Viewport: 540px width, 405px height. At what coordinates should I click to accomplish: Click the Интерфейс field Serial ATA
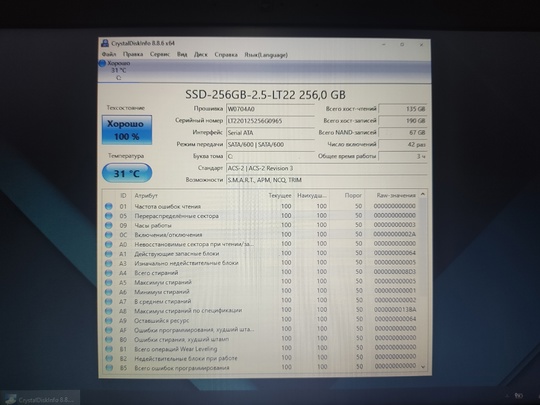270,133
